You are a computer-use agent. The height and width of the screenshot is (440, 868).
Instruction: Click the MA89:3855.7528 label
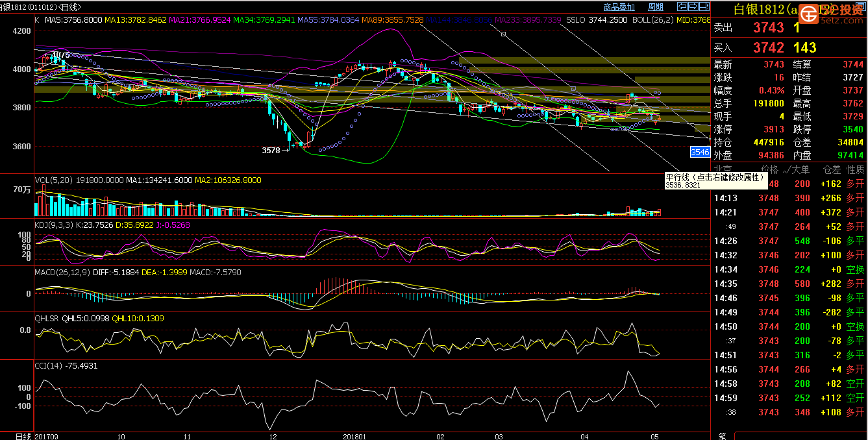393,20
